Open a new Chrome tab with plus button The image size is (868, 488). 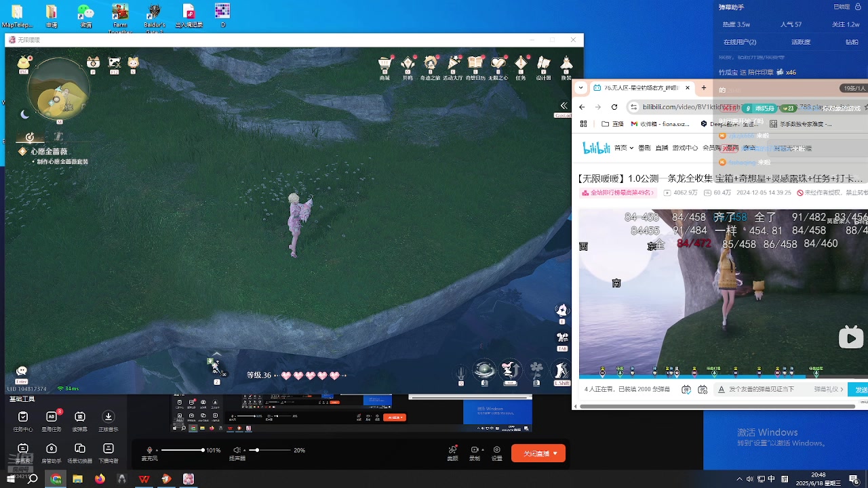point(704,87)
